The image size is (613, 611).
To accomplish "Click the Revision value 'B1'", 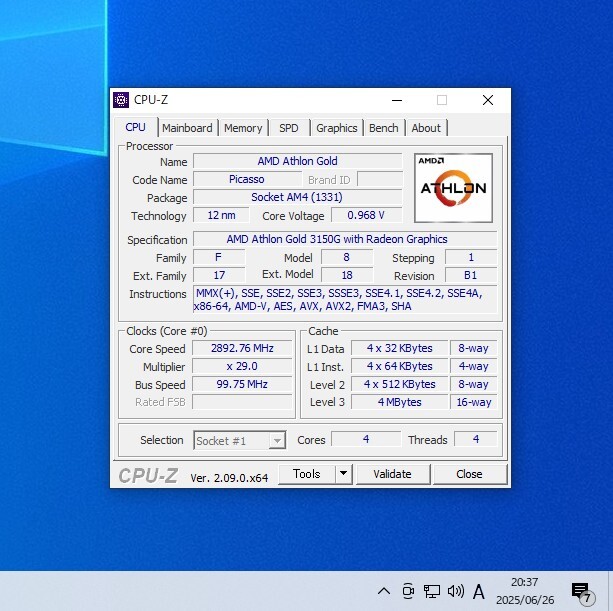I will (x=471, y=275).
